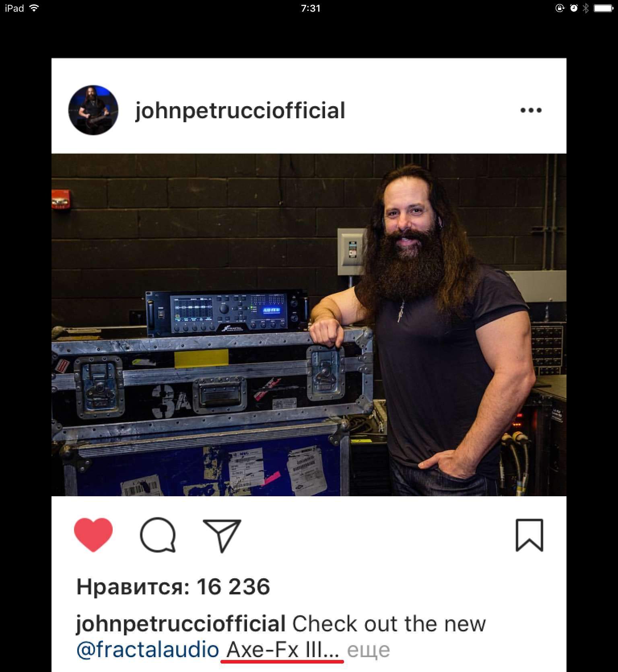Tap johnpetrucciofficial name in the caption
This screenshot has height=672, width=618.
pyautogui.click(x=181, y=624)
